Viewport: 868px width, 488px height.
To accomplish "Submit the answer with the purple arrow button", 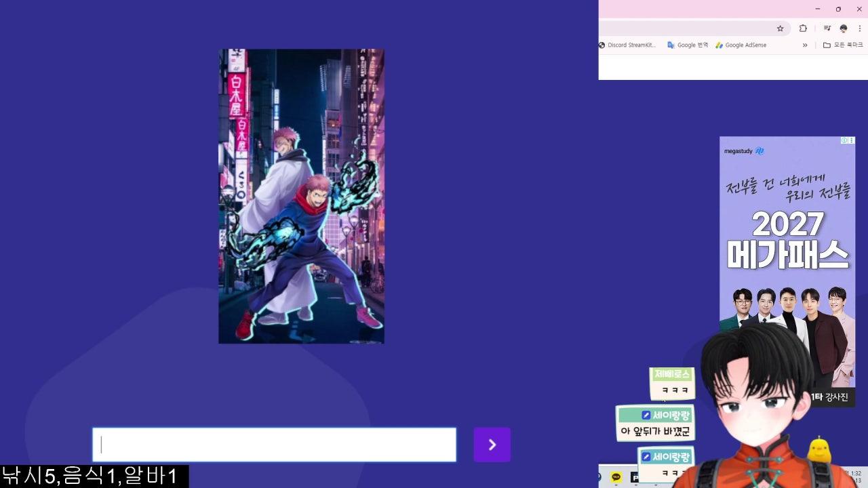I will (x=492, y=445).
